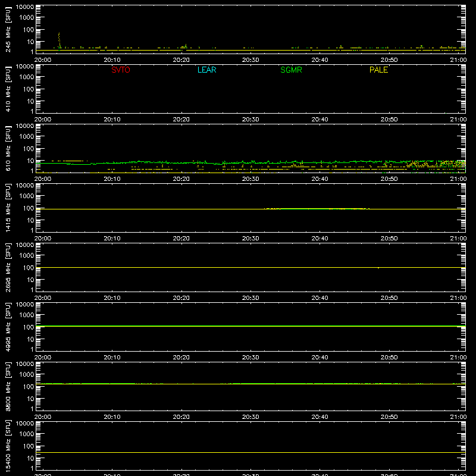The image size is (476, 476).
Task: Click the 100 tick label on 610 MHz axis
Action: 29,149
